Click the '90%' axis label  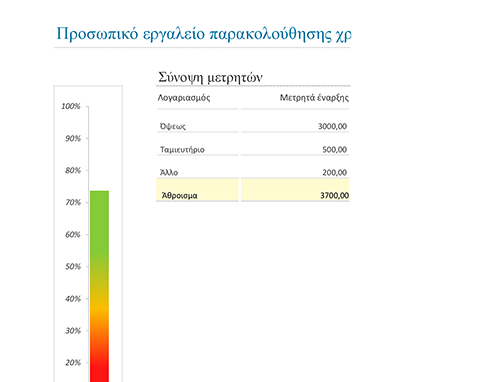pos(73,138)
